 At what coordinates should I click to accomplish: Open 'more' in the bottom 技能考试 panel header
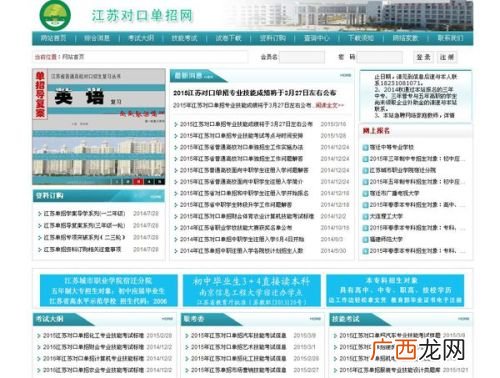(x=463, y=319)
